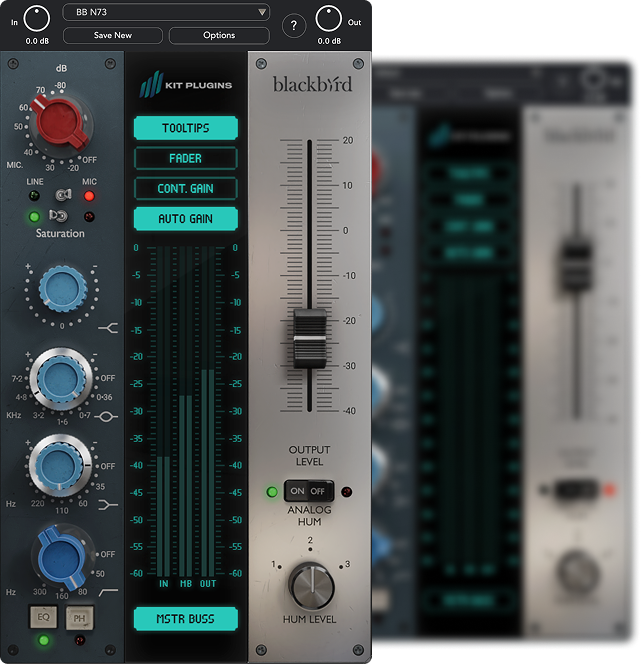Click the high shelf EQ knob
641x664 pixels.
(59, 291)
